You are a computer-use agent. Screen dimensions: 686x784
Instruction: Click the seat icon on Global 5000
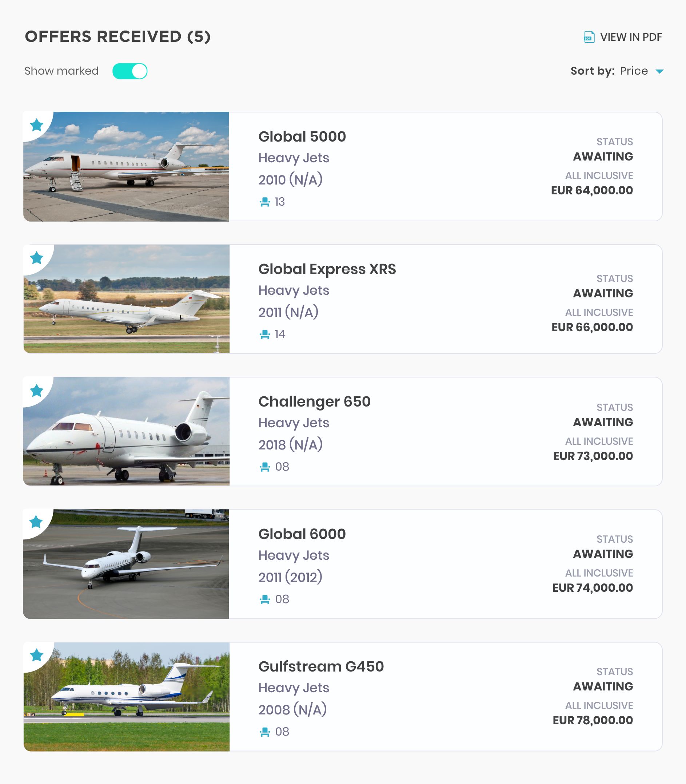point(264,202)
